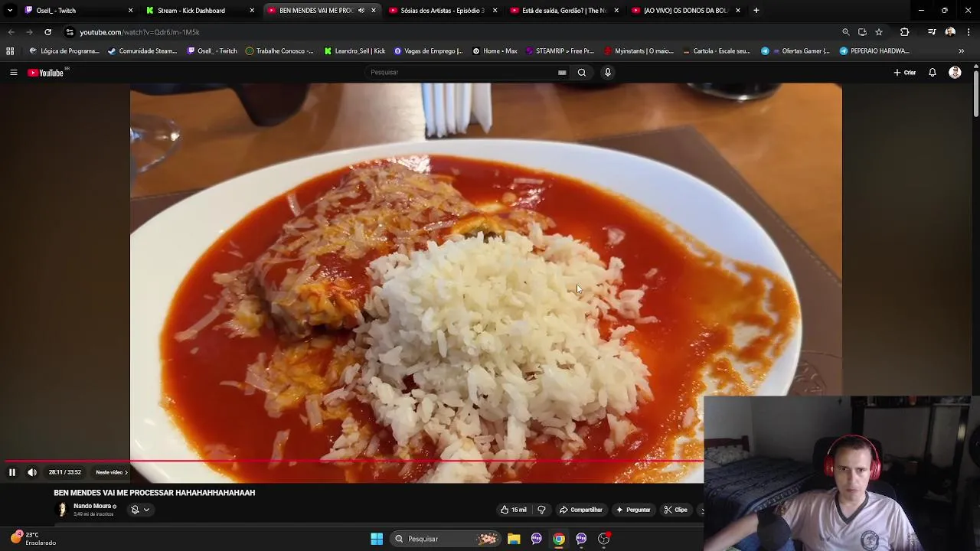
Task: Open Nando Moura channel name link
Action: [92, 506]
